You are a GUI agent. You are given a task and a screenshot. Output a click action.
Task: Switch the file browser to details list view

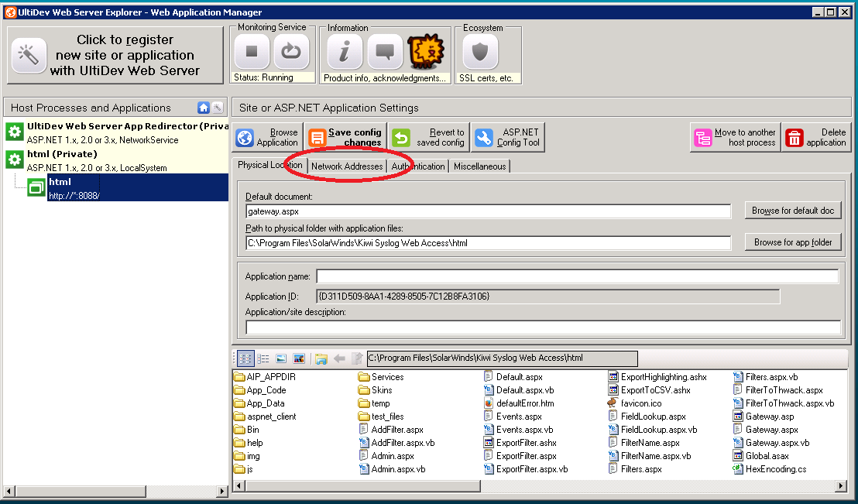pos(263,358)
